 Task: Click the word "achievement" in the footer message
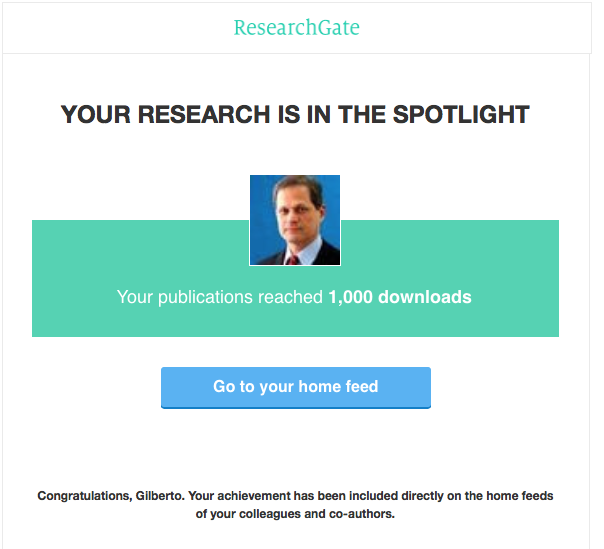coord(253,495)
